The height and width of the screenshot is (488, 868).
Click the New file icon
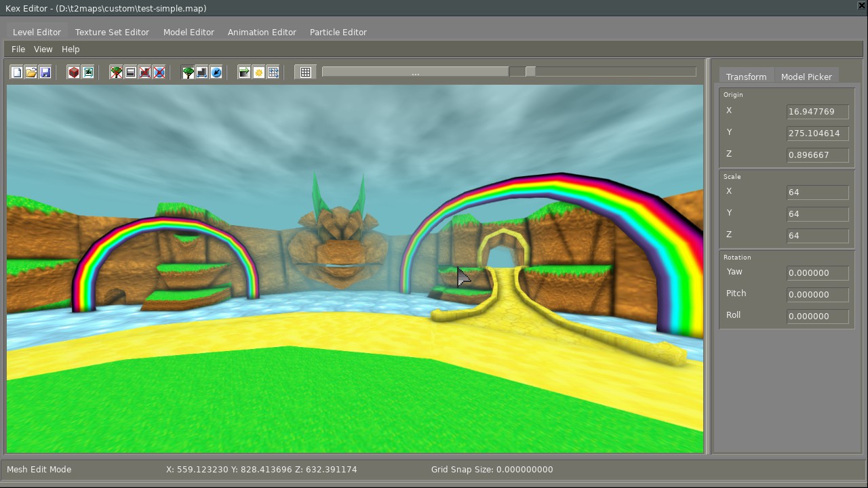[x=17, y=73]
